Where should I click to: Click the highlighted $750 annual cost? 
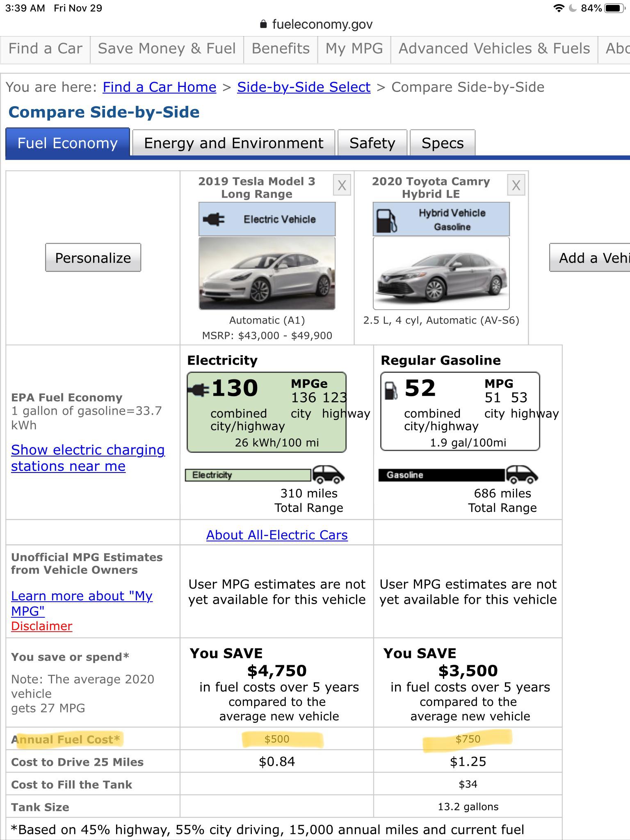tap(468, 739)
